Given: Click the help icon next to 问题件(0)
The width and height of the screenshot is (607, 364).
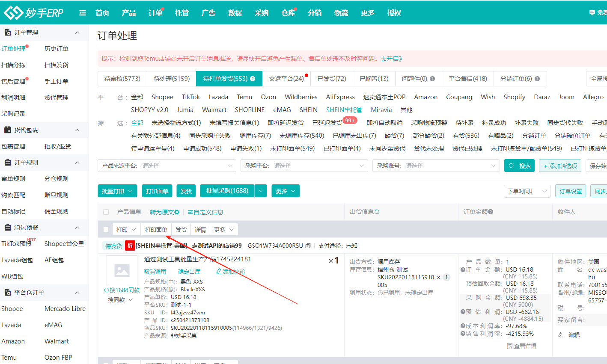Looking at the screenshot, I should [x=432, y=79].
